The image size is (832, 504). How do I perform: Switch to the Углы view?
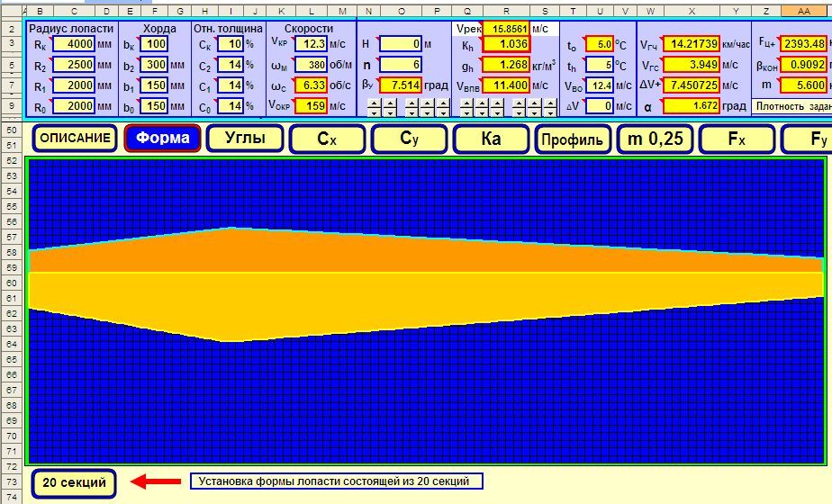tap(245, 139)
